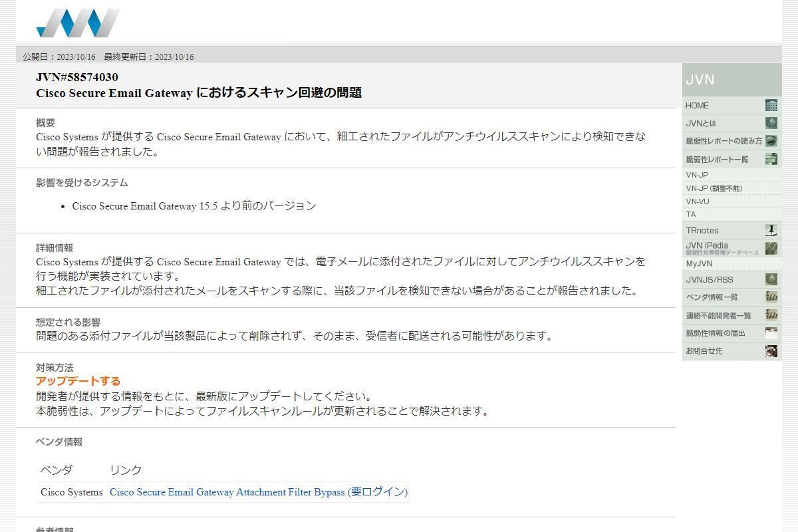Click the advisory ID JVN#58574030
Screen dimensions: 798x532
(77, 77)
